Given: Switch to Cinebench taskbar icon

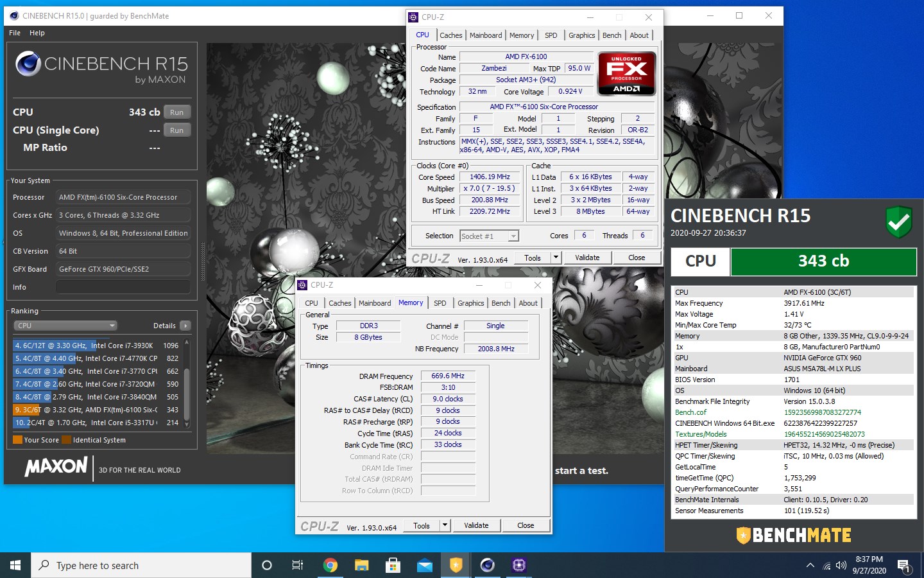Looking at the screenshot, I should [487, 565].
